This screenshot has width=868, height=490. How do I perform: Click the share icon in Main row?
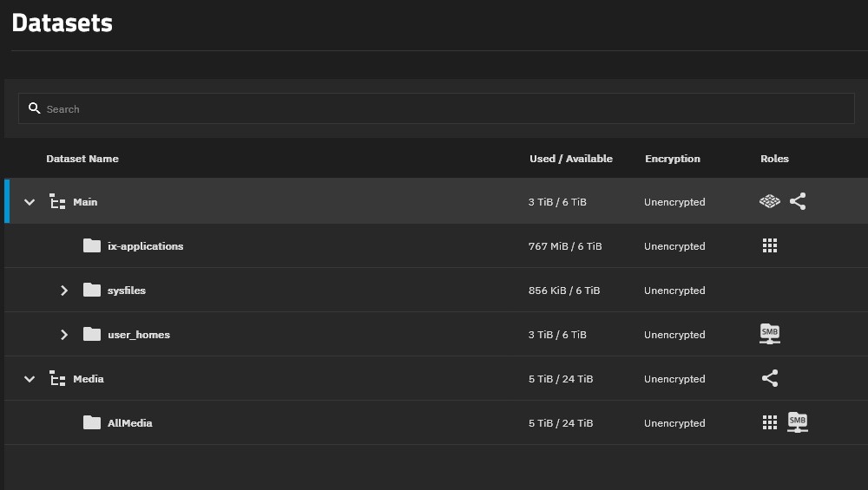pyautogui.click(x=798, y=202)
